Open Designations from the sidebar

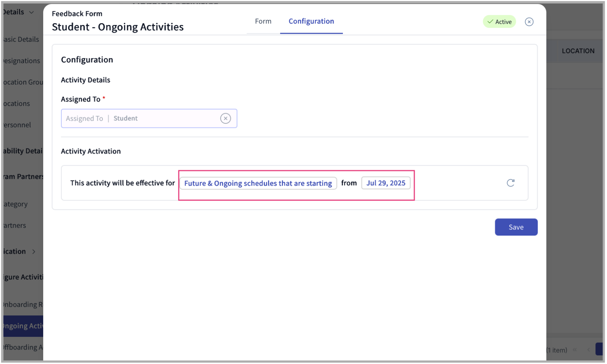tap(20, 61)
